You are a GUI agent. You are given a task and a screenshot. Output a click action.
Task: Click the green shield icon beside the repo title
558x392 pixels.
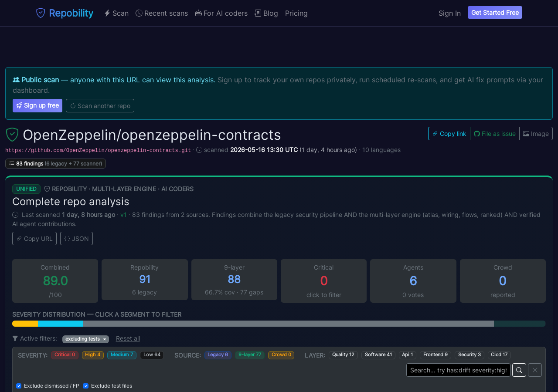click(x=12, y=135)
